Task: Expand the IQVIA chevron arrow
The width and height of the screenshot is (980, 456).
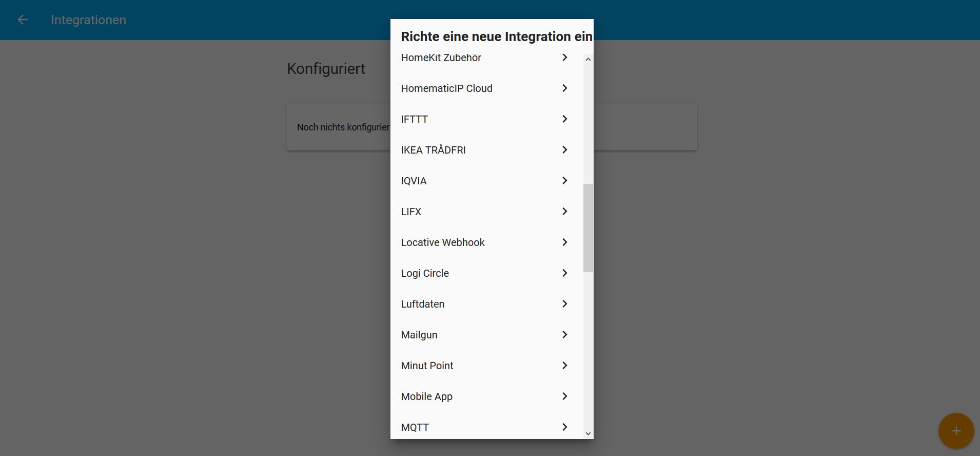Action: [x=564, y=181]
